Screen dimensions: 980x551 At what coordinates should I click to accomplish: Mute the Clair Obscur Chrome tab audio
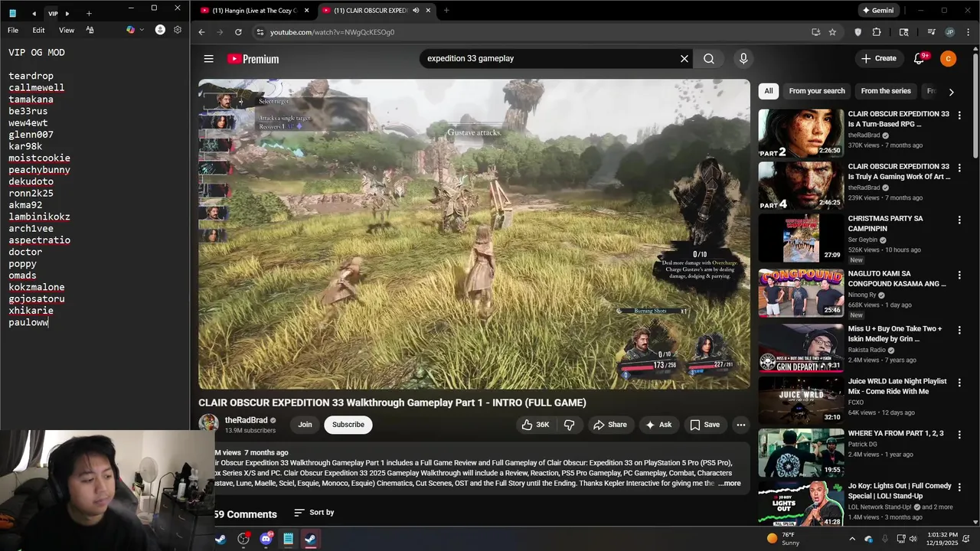(416, 11)
